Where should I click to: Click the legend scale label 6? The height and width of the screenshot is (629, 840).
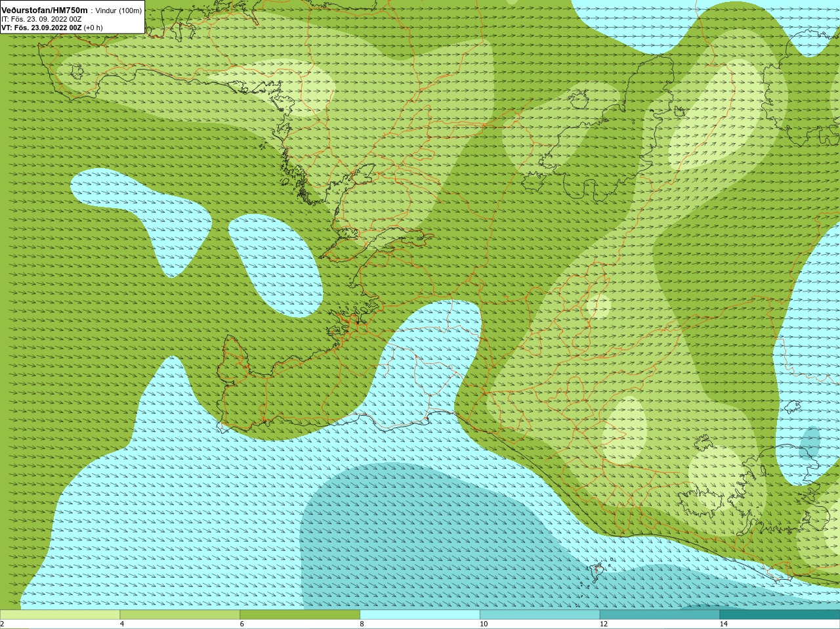241,624
